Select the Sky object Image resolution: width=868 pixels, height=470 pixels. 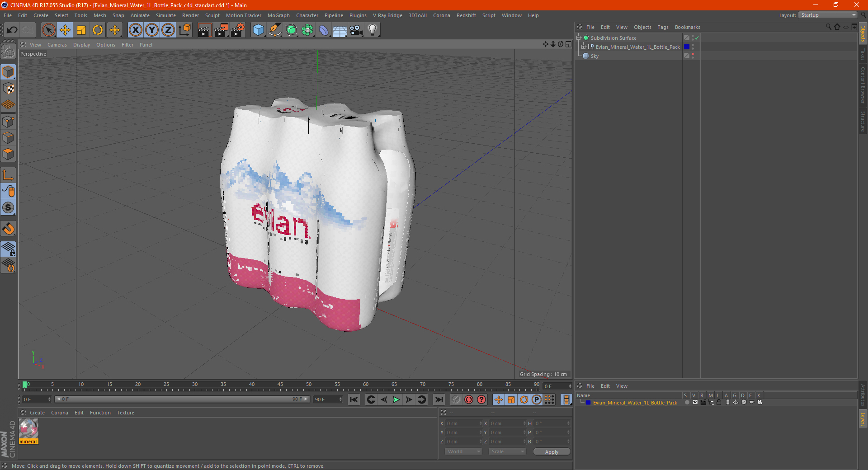click(594, 56)
